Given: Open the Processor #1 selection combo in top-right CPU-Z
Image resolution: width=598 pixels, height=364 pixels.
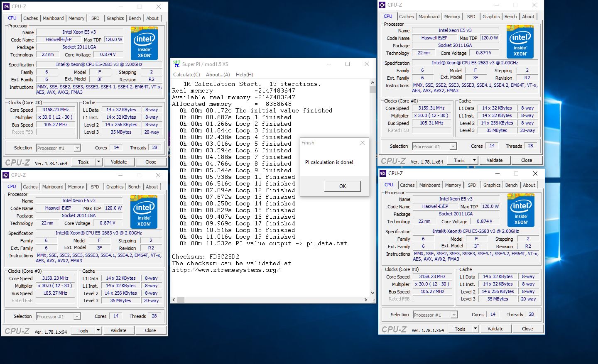Looking at the screenshot, I should click(x=434, y=146).
